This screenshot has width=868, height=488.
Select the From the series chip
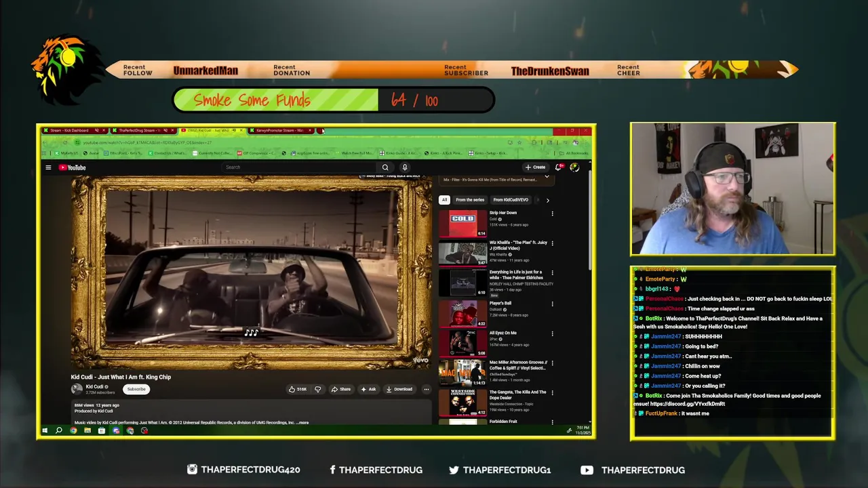[470, 200]
